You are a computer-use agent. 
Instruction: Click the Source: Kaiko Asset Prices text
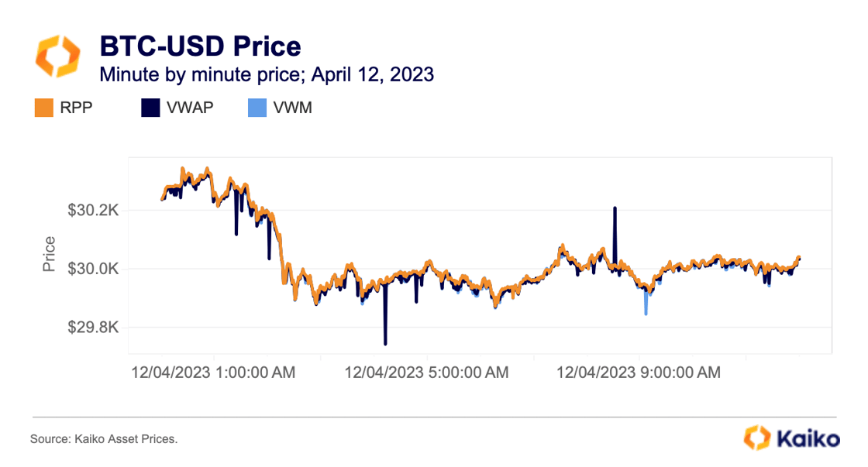point(104,439)
